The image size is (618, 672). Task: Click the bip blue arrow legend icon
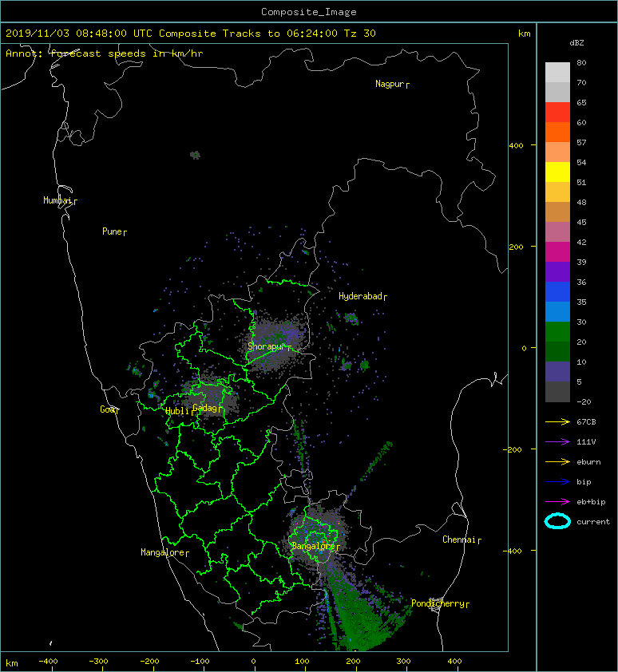click(x=557, y=482)
